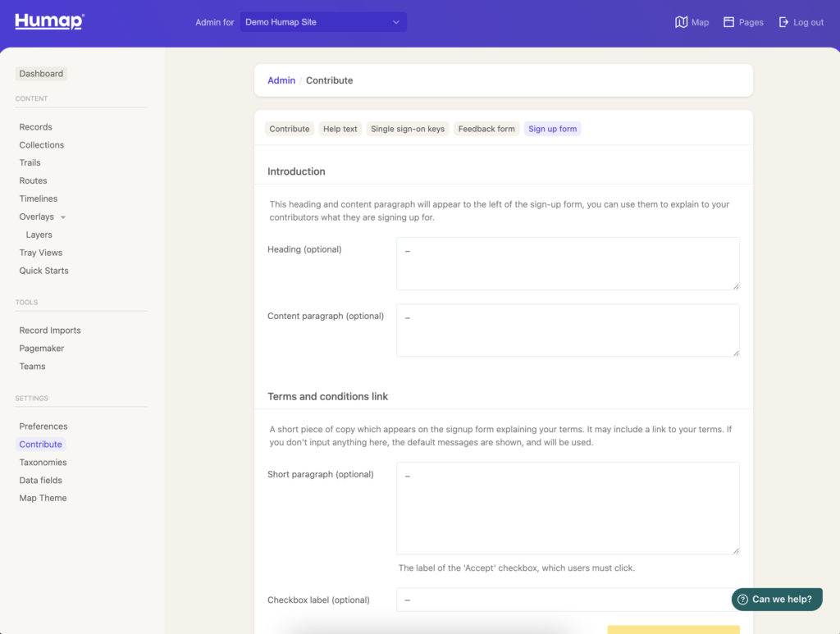Navigate to Admin via the breadcrumb link

pos(281,80)
